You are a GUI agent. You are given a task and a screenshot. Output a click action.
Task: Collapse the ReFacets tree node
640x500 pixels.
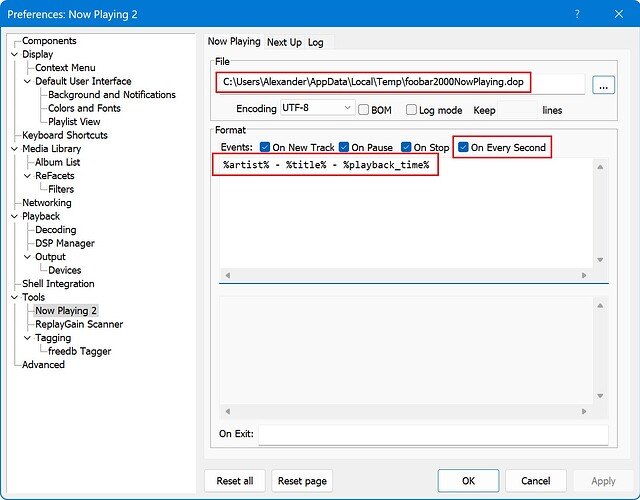point(27,176)
